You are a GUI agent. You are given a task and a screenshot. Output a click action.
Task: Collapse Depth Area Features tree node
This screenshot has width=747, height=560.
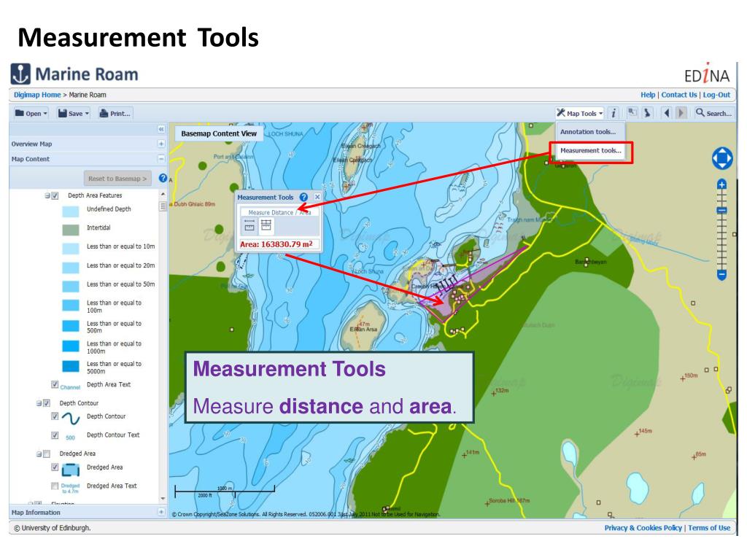[47, 195]
